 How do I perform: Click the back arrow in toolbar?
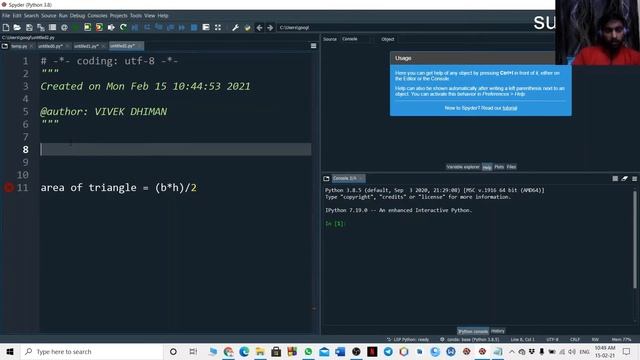click(259, 27)
